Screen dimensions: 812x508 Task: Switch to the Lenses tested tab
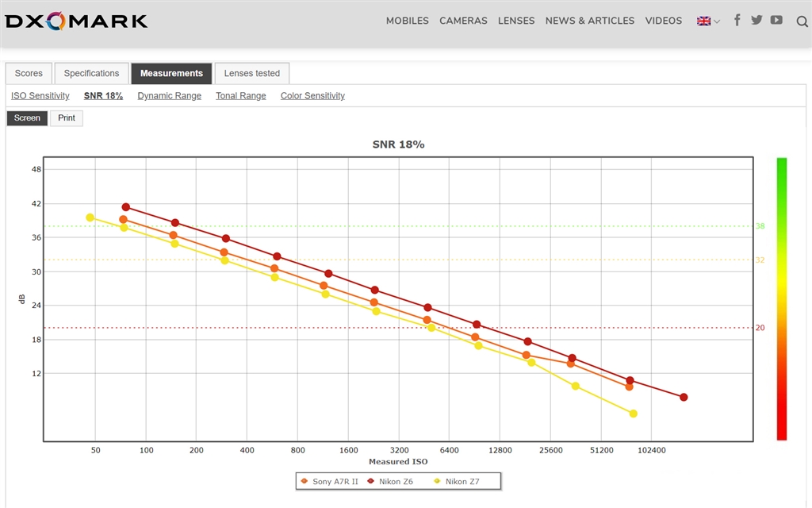click(251, 73)
